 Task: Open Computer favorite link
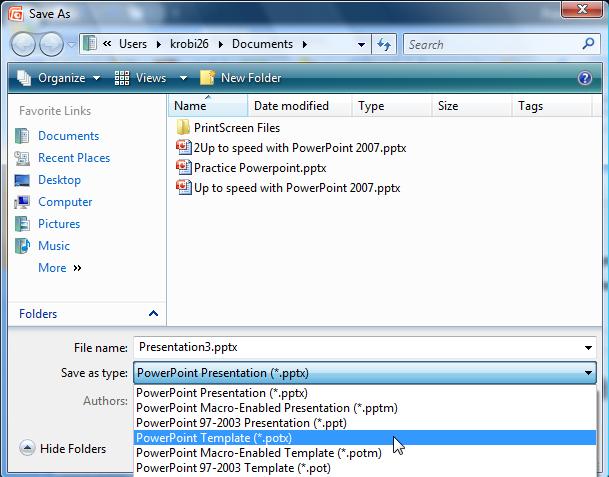point(65,202)
